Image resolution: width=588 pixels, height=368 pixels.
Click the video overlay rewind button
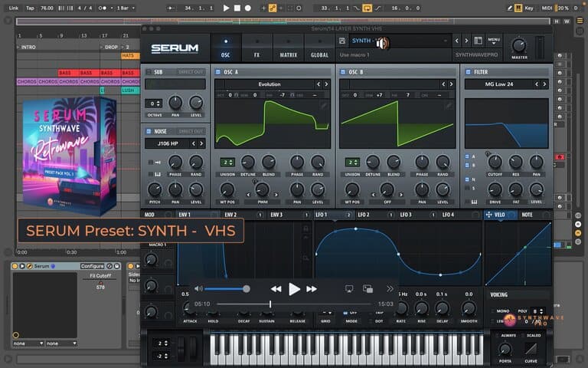point(276,289)
